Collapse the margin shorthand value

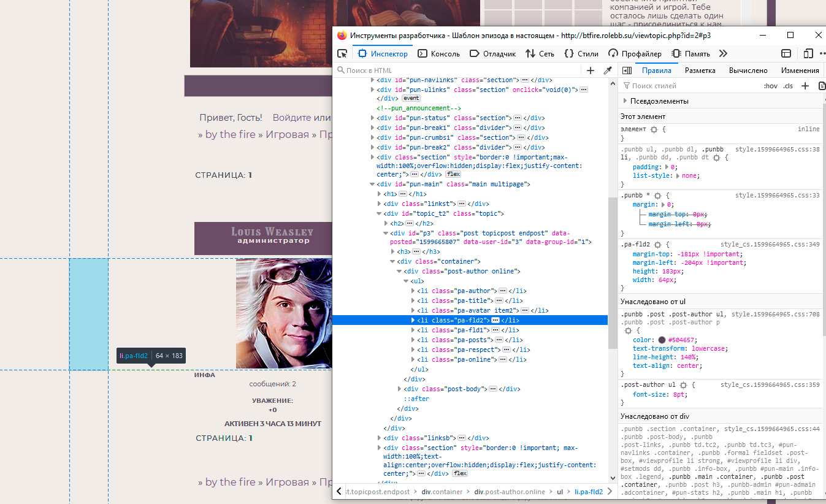point(662,205)
